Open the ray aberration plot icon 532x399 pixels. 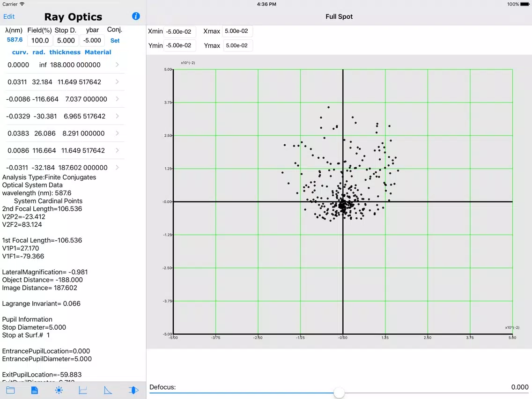click(x=83, y=390)
